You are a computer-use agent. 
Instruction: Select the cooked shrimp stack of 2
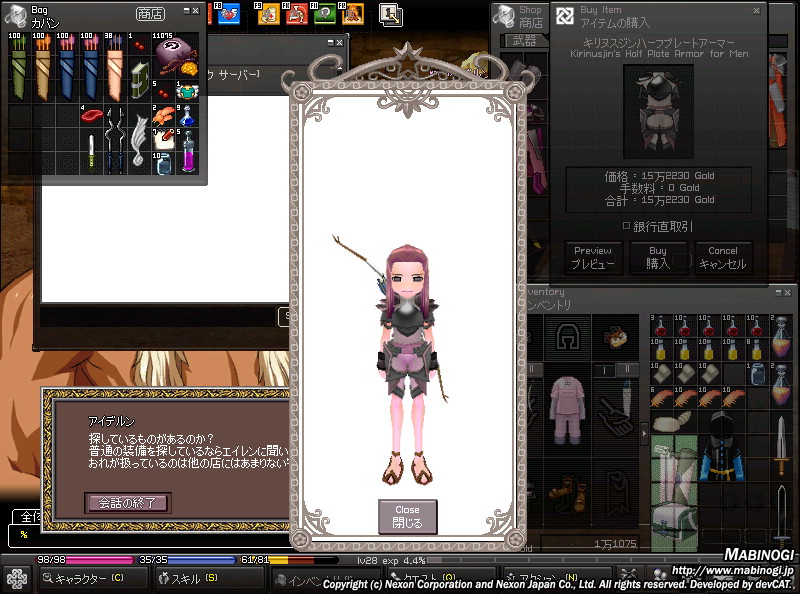tap(163, 115)
